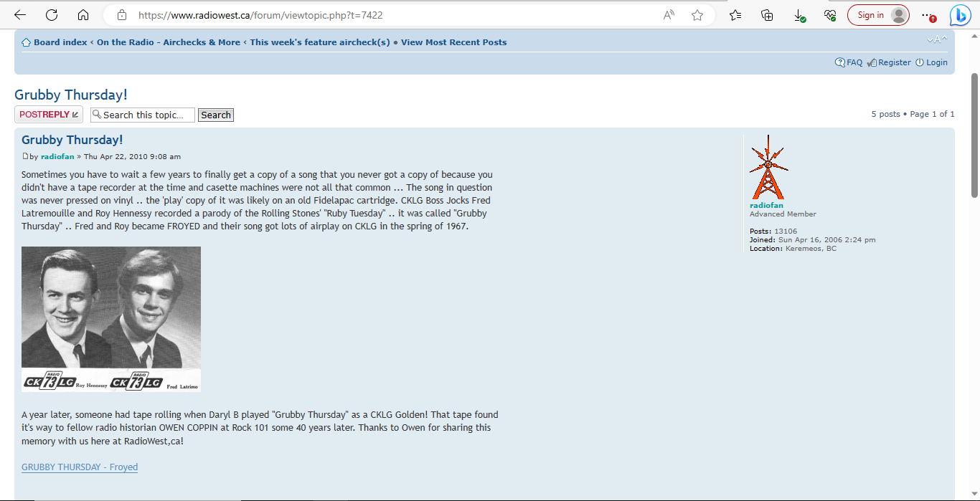Go to browser home page icon
Image resolution: width=980 pixels, height=501 pixels.
click(x=83, y=15)
